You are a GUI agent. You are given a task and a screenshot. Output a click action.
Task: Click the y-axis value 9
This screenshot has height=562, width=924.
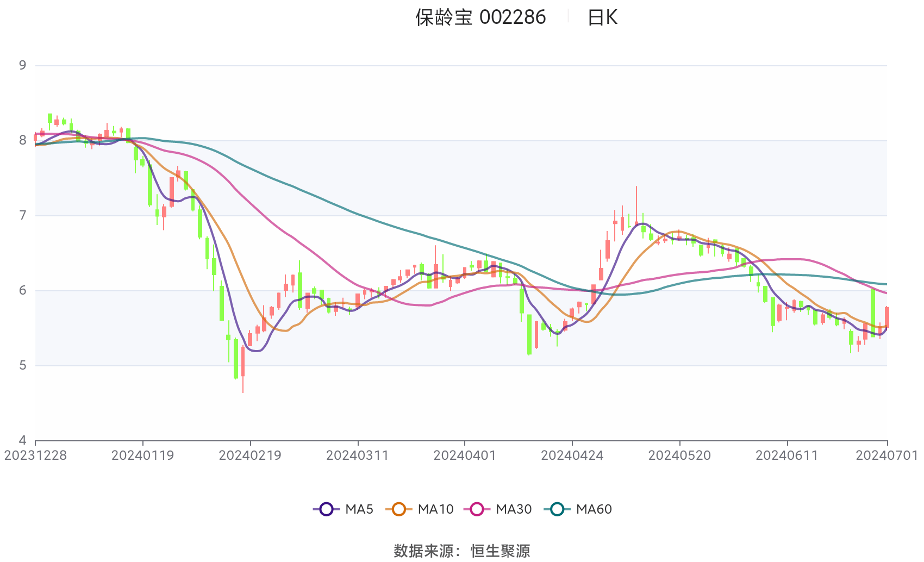coord(22,65)
